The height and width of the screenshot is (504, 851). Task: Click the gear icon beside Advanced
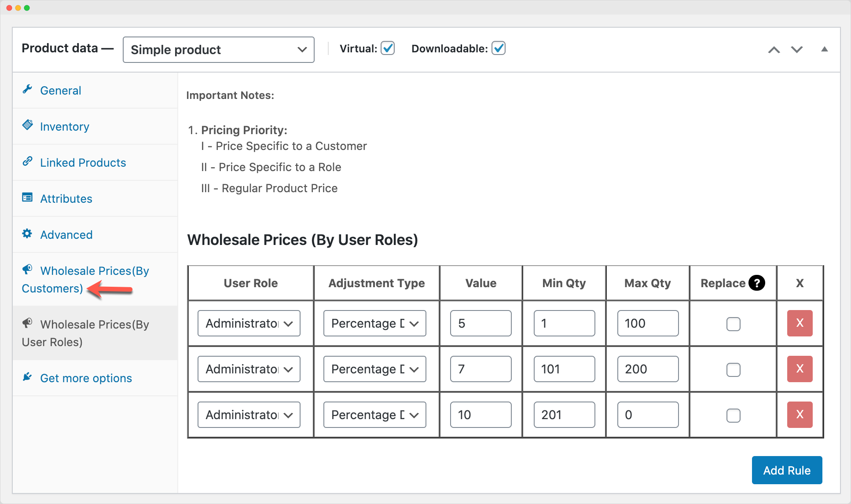pos(27,234)
